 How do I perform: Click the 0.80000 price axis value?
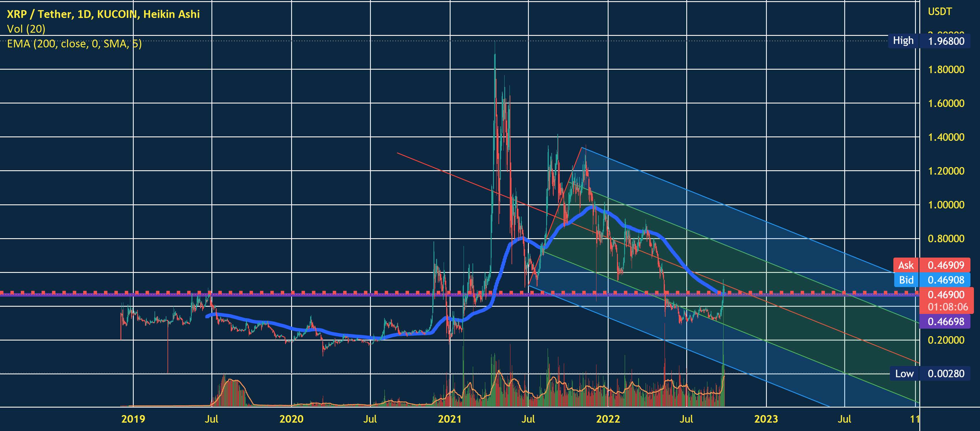point(946,239)
